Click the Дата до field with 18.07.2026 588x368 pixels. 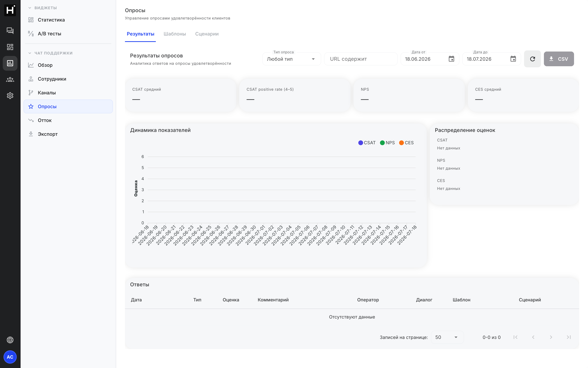click(491, 59)
